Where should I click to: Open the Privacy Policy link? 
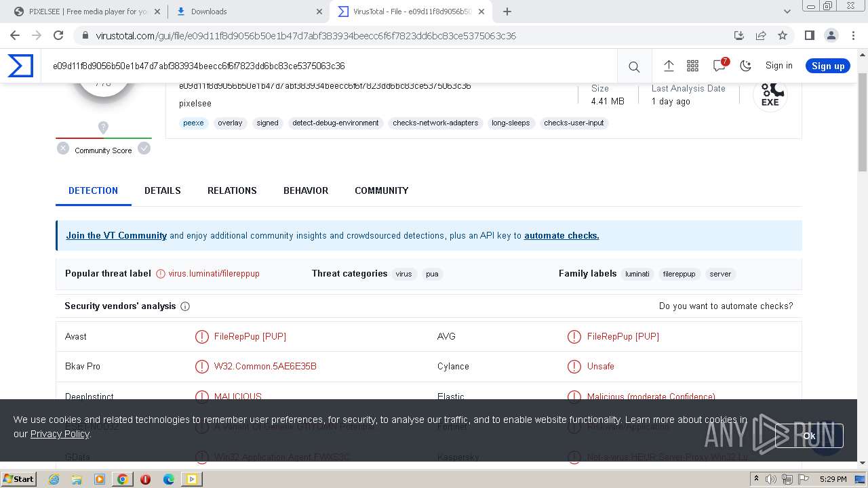(60, 434)
